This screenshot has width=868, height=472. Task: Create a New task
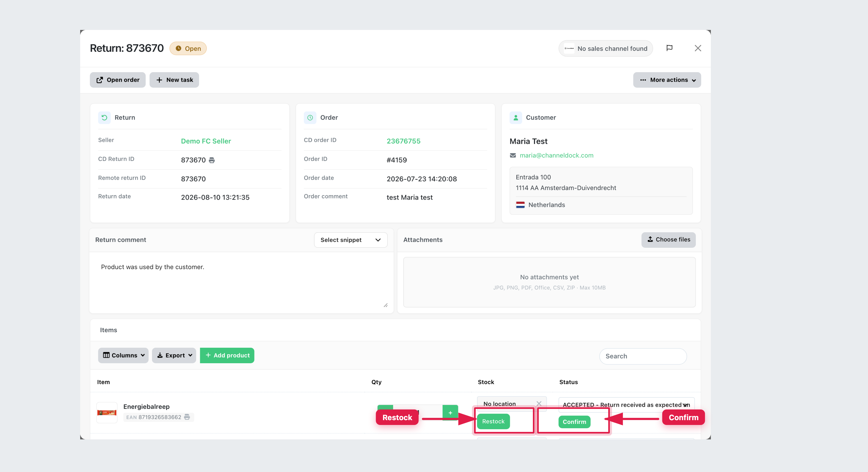[174, 80]
